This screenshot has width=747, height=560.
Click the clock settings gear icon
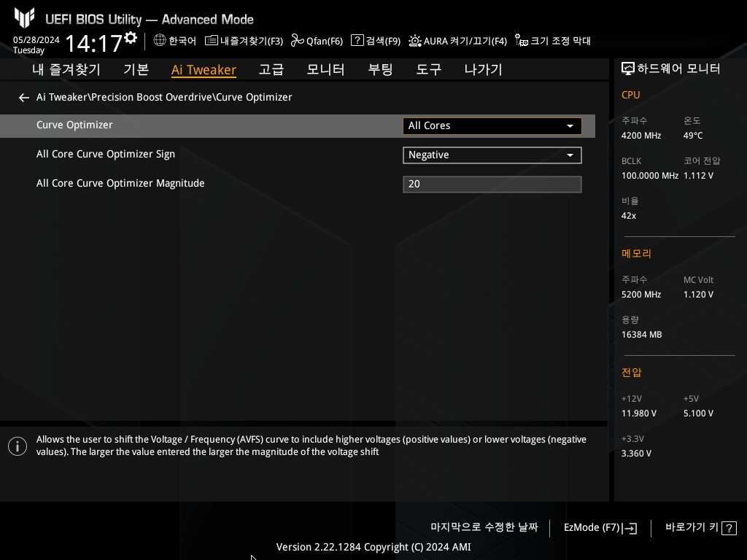pos(131,38)
